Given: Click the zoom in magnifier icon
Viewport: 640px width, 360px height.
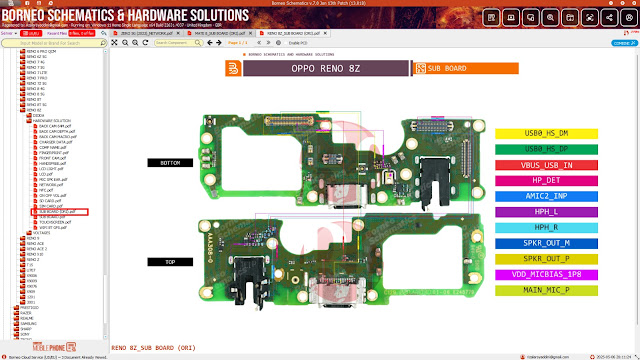Looking at the screenshot, I should pos(135,43).
